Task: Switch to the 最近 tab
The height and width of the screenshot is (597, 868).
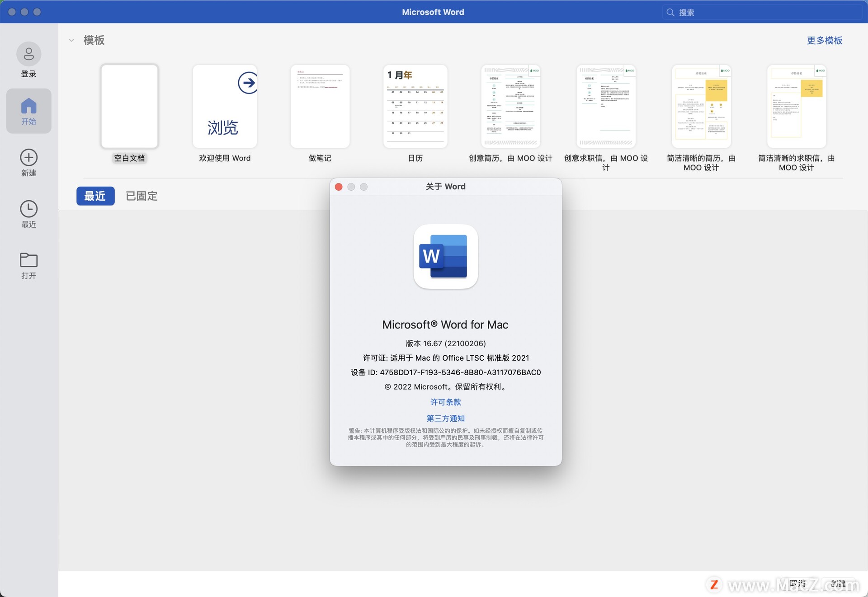Action: (x=95, y=196)
